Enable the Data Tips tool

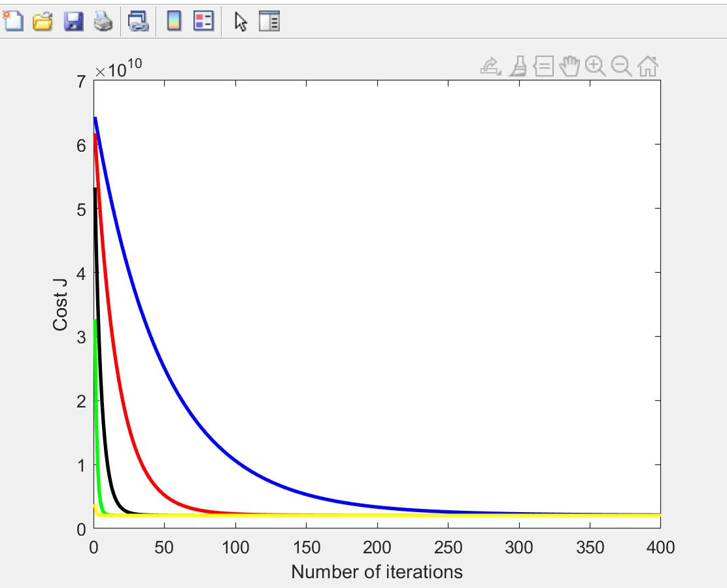tap(544, 65)
